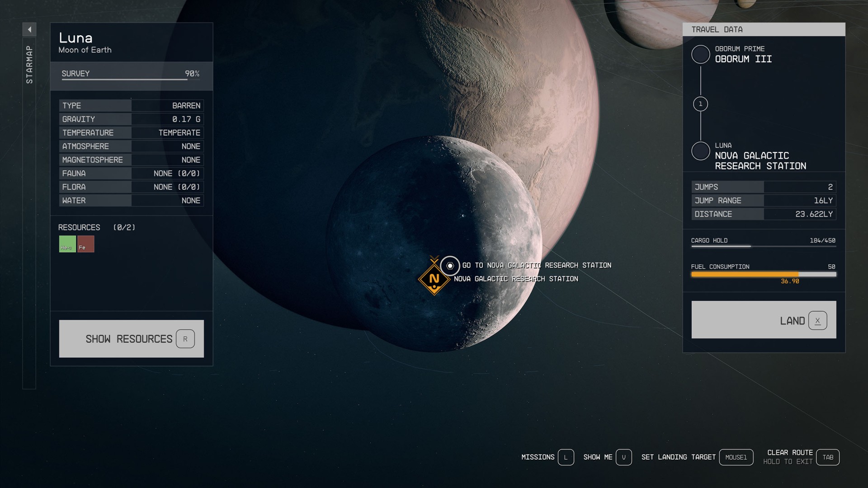Open Missions with the L key icon

(x=566, y=457)
